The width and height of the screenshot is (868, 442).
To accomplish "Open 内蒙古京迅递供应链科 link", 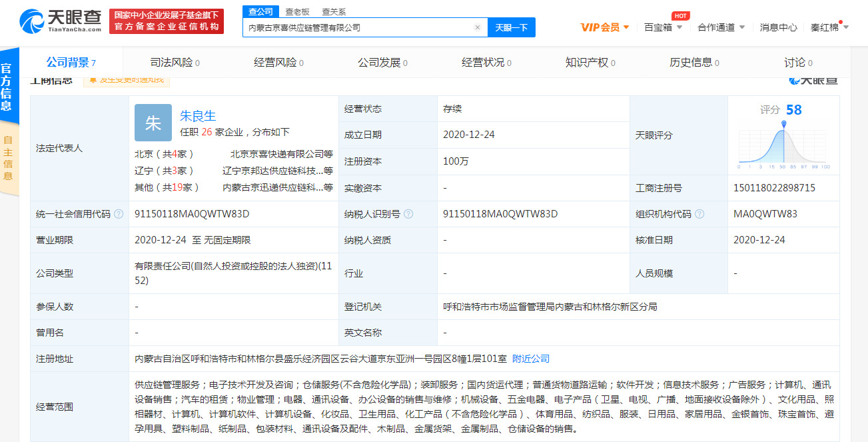I will 278,187.
